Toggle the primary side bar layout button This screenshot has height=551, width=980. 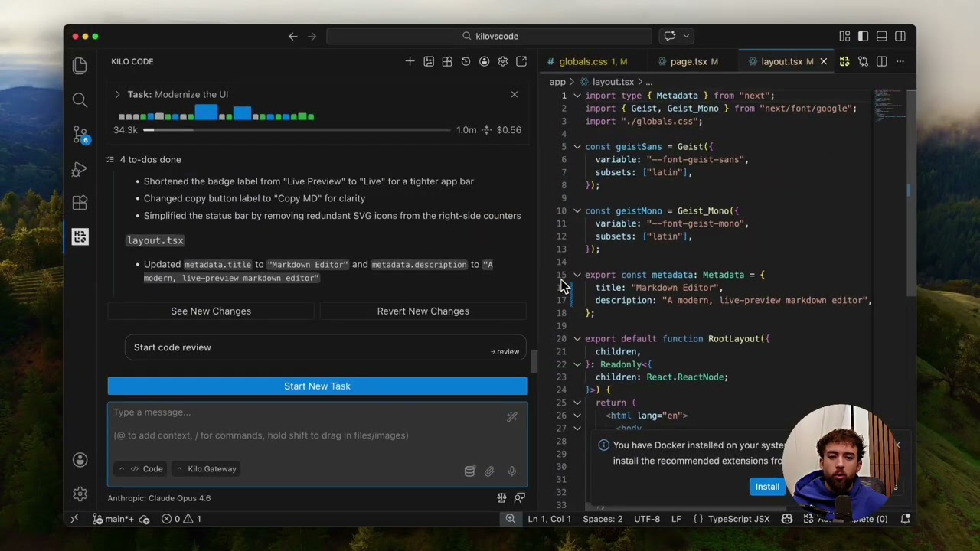[863, 36]
